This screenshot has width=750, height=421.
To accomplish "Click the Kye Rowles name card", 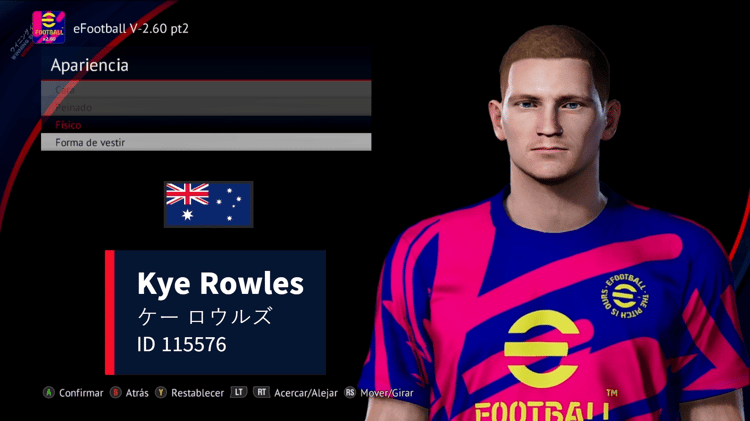I will (x=215, y=312).
